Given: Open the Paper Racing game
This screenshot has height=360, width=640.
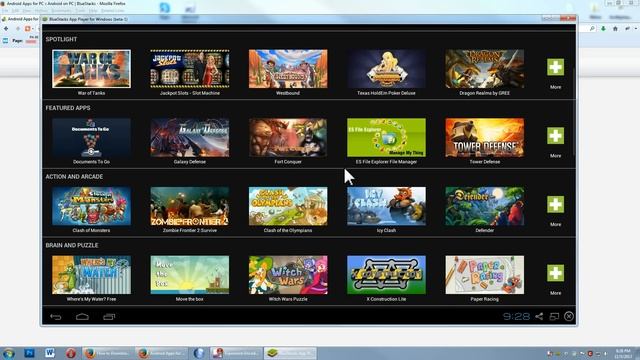Looking at the screenshot, I should [x=485, y=275].
